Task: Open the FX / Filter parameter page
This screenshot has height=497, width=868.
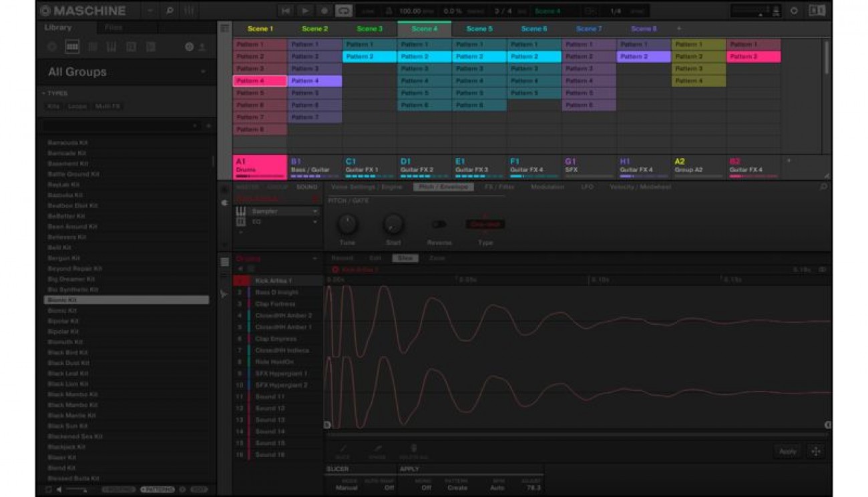Action: 499,187
